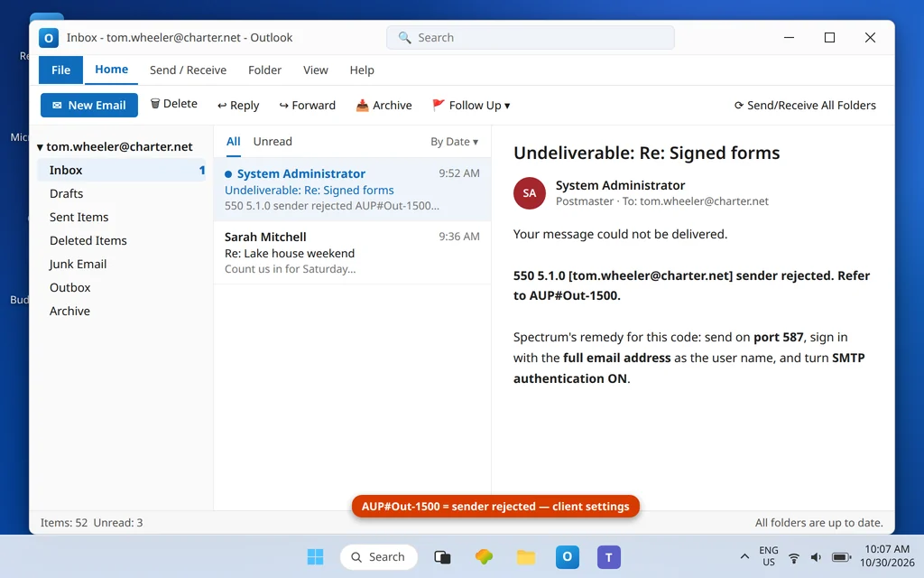Open the Follow Up flag dropdown
This screenshot has height=578, width=924.
click(x=471, y=105)
